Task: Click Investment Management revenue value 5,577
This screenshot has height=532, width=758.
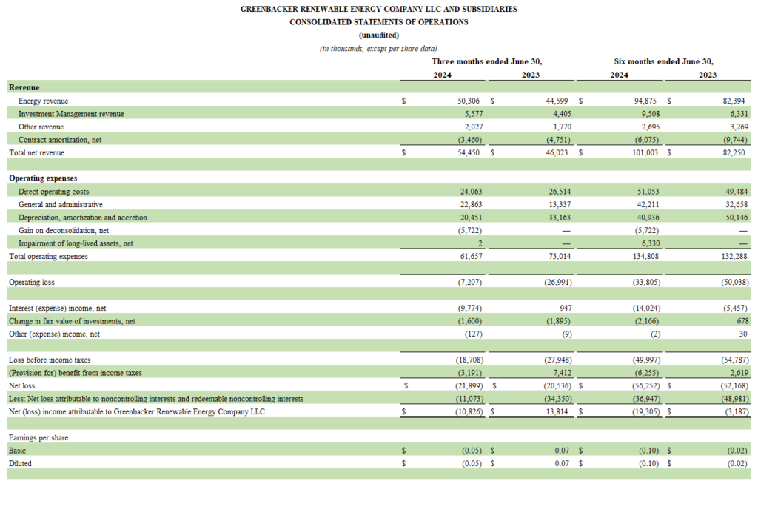Action: [474, 114]
